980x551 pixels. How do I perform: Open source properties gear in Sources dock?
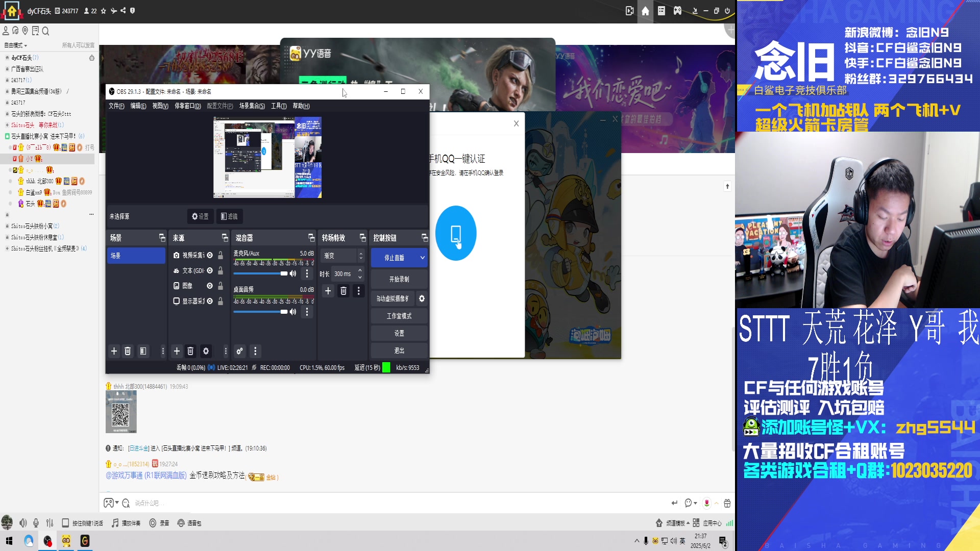click(206, 351)
